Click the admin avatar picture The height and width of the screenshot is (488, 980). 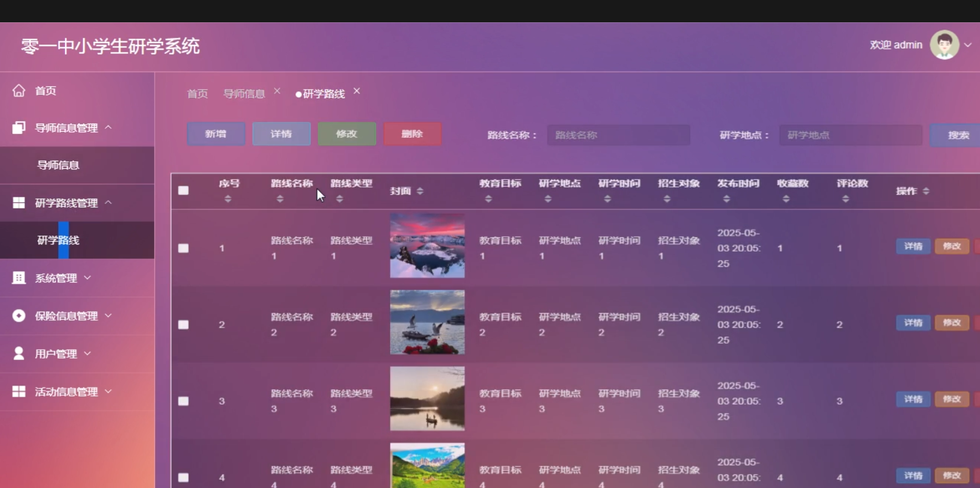(x=944, y=45)
